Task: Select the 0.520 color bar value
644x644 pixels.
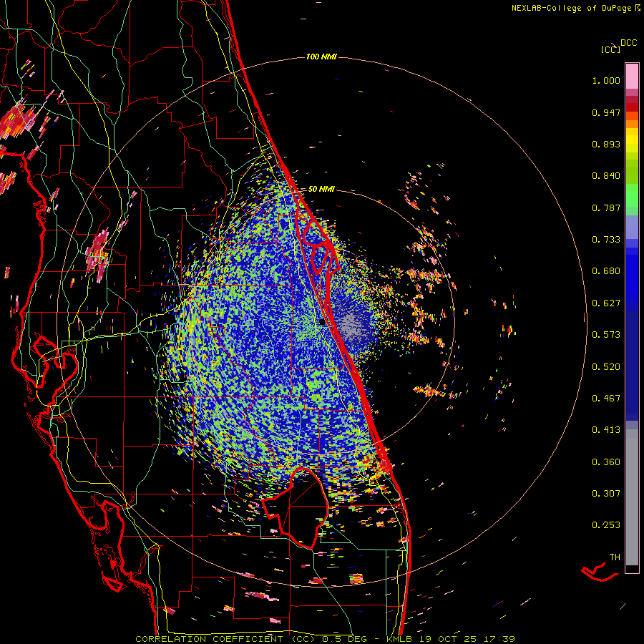Action: (606, 367)
